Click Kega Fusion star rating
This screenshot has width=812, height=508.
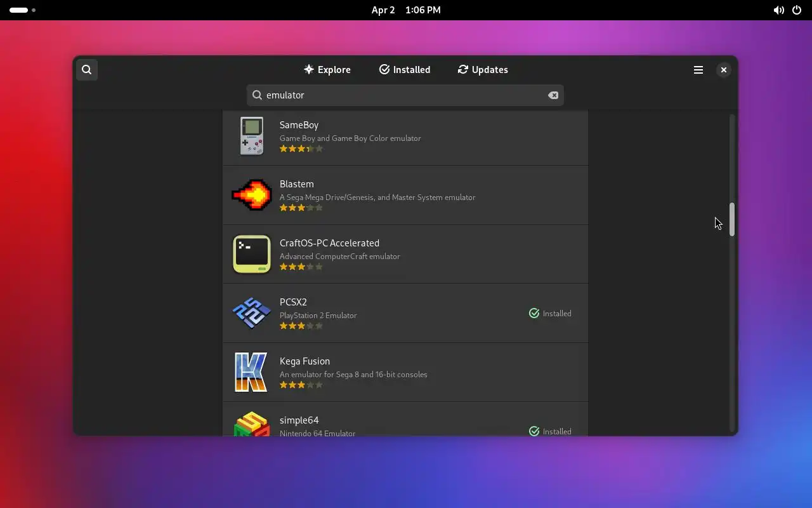point(301,385)
